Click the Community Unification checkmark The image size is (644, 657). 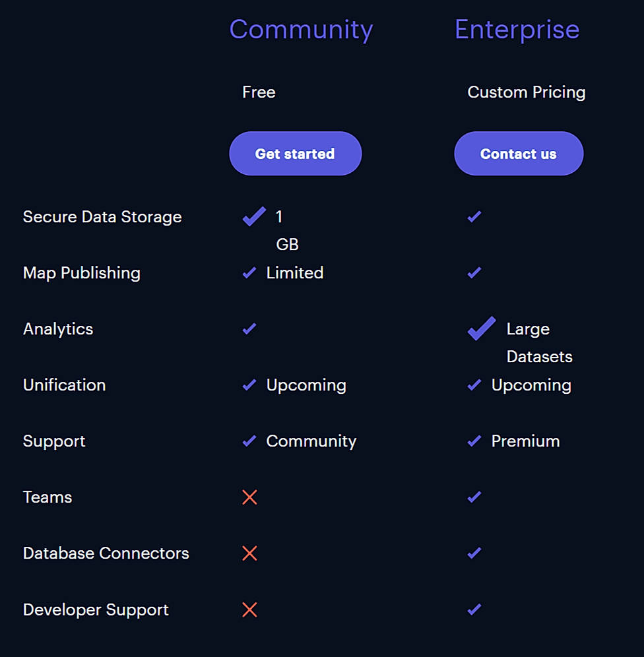[x=249, y=385]
